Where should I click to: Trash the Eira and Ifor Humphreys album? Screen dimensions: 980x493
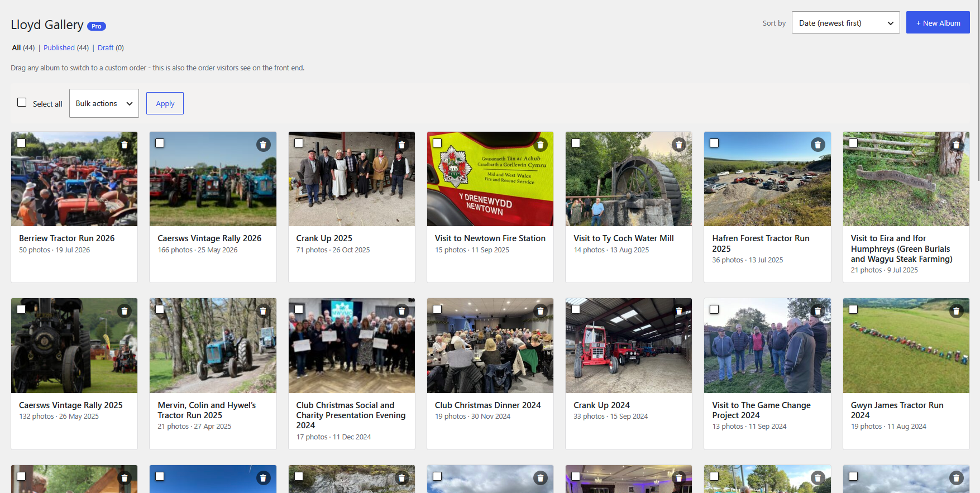click(957, 145)
